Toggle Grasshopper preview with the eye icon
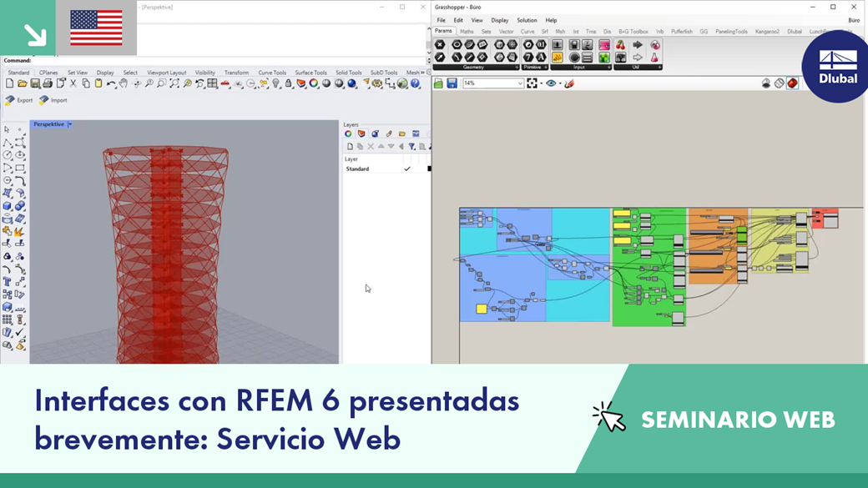The image size is (868, 488). click(552, 83)
